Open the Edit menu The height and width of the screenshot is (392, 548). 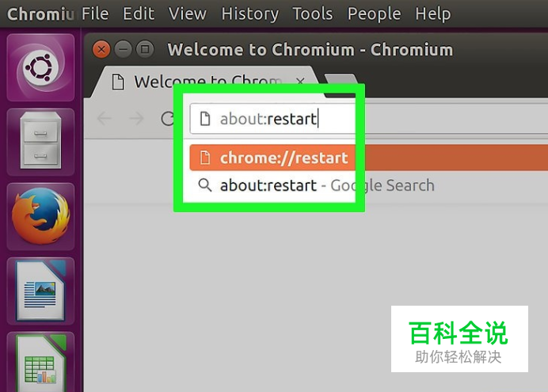(139, 14)
